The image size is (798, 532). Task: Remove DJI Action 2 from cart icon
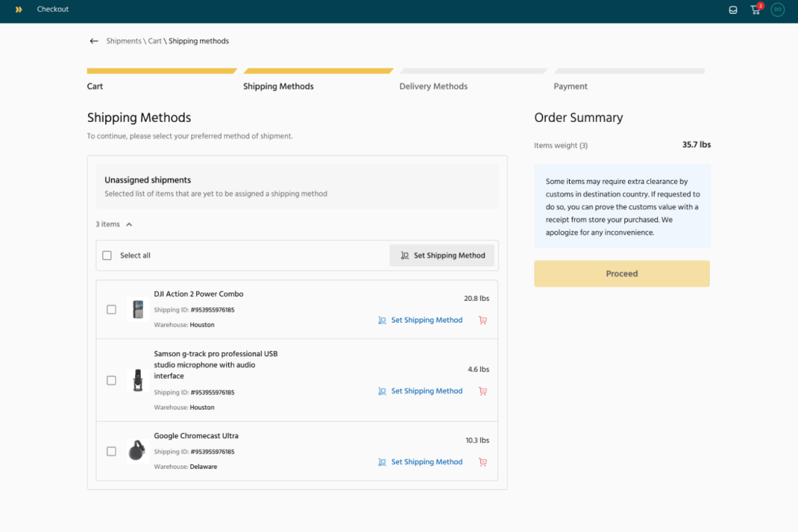click(x=483, y=320)
